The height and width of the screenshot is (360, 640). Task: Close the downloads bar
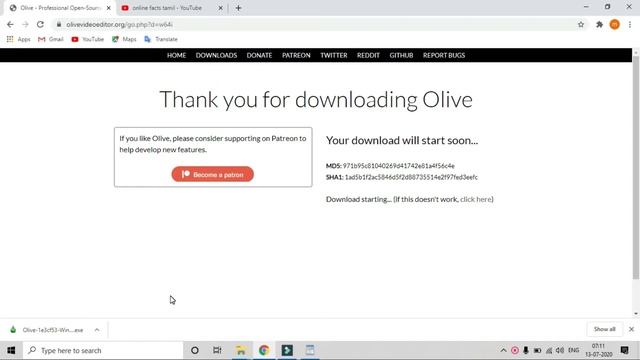click(x=631, y=329)
